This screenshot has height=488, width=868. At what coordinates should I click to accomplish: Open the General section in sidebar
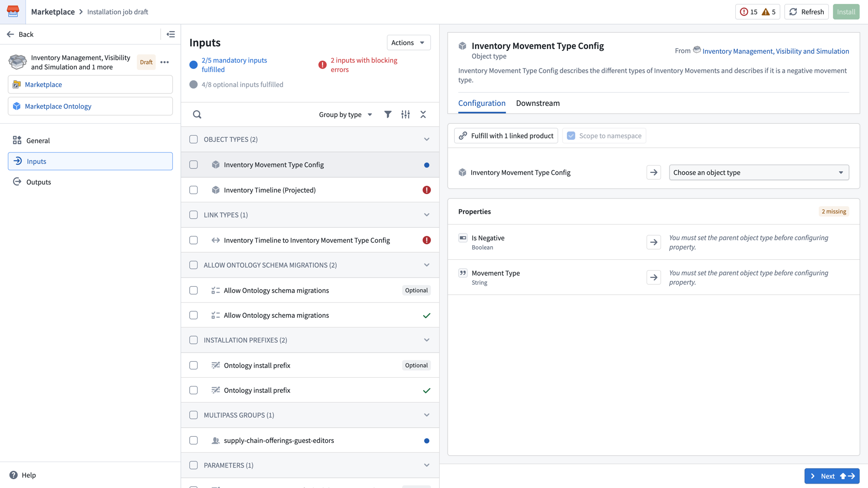point(90,140)
